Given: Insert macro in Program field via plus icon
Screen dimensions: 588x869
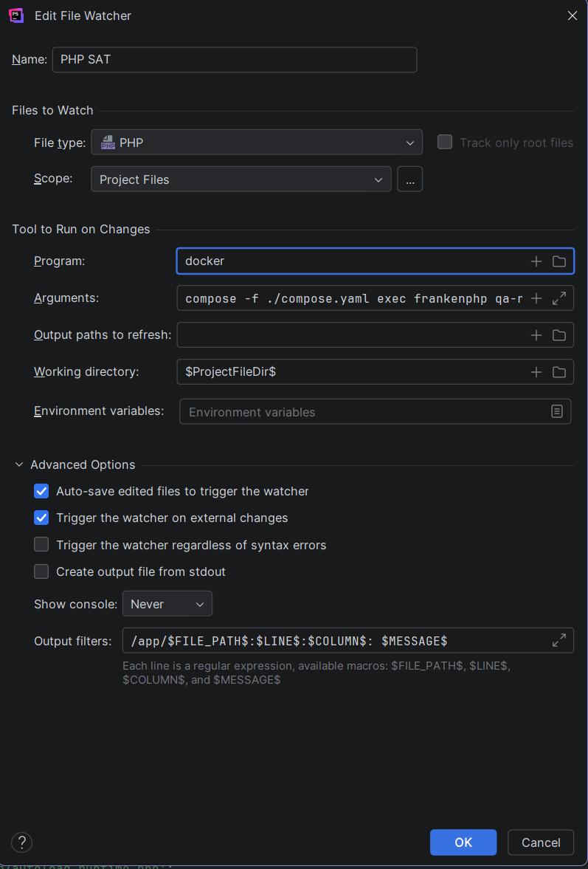Looking at the screenshot, I should tap(536, 261).
